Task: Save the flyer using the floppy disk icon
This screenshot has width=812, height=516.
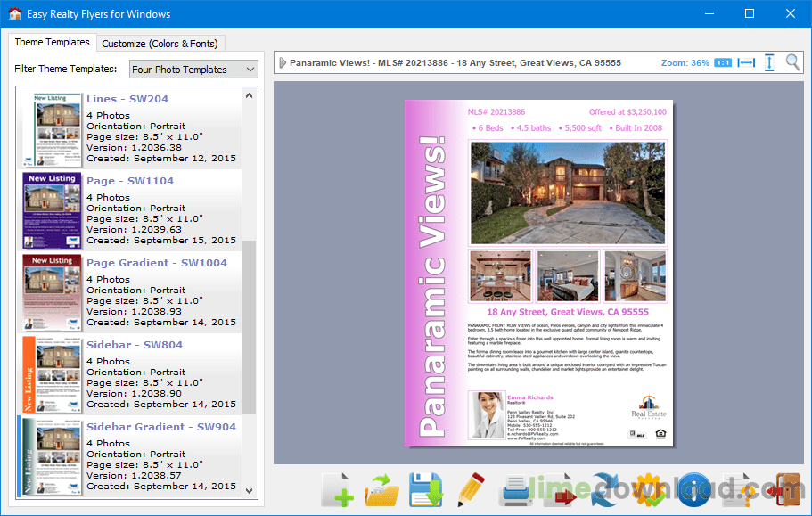Action: pyautogui.click(x=426, y=489)
